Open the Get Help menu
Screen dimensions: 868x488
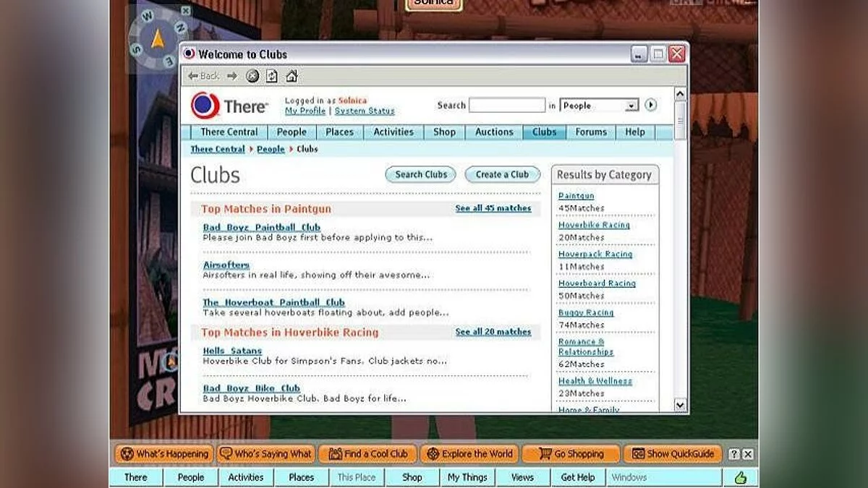click(578, 477)
